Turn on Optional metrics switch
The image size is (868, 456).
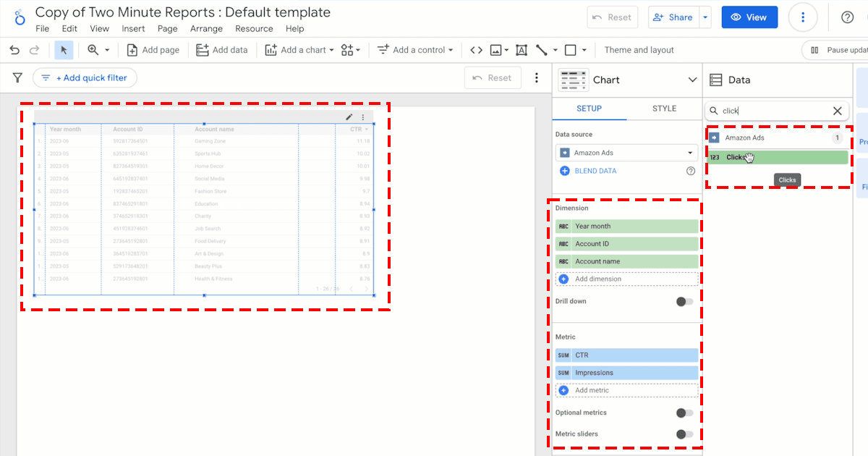pyautogui.click(x=684, y=413)
